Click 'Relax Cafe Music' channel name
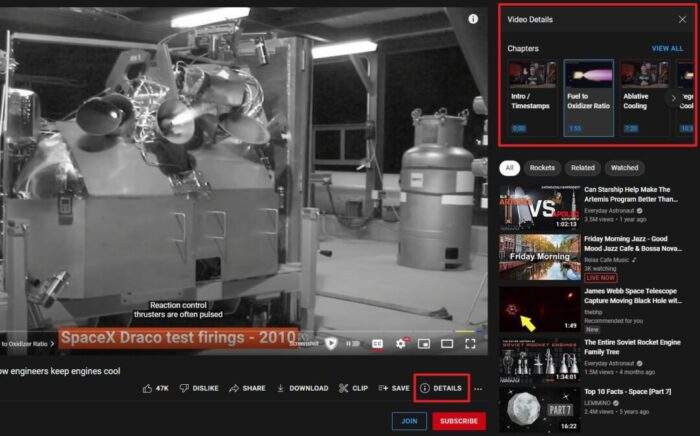700x436 pixels. [606, 260]
